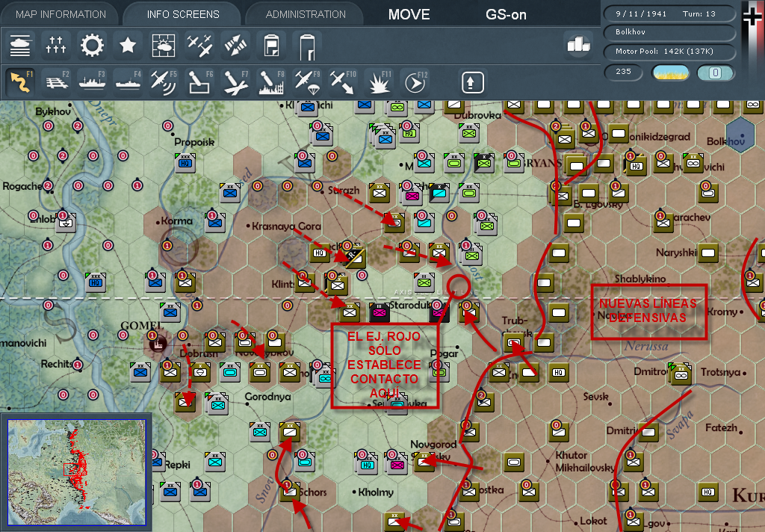Select the Soviet HQ unit beside Trubchevsk
Screen dimensions: 765x532
tap(558, 372)
